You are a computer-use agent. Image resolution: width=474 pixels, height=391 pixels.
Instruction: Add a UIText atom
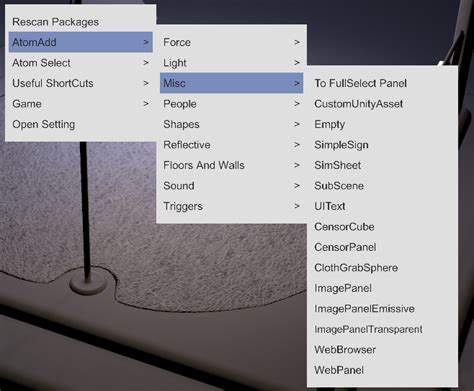coord(382,206)
